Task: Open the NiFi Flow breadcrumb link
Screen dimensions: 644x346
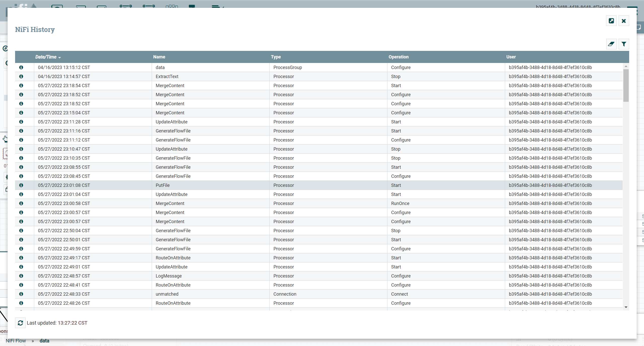Action: [16, 341]
